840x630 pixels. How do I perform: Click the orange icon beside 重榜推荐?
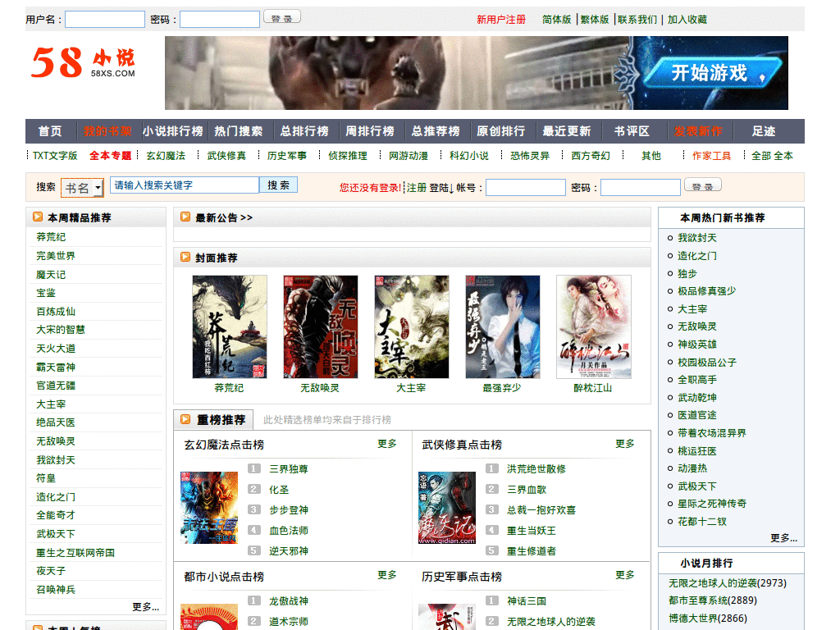click(x=185, y=419)
